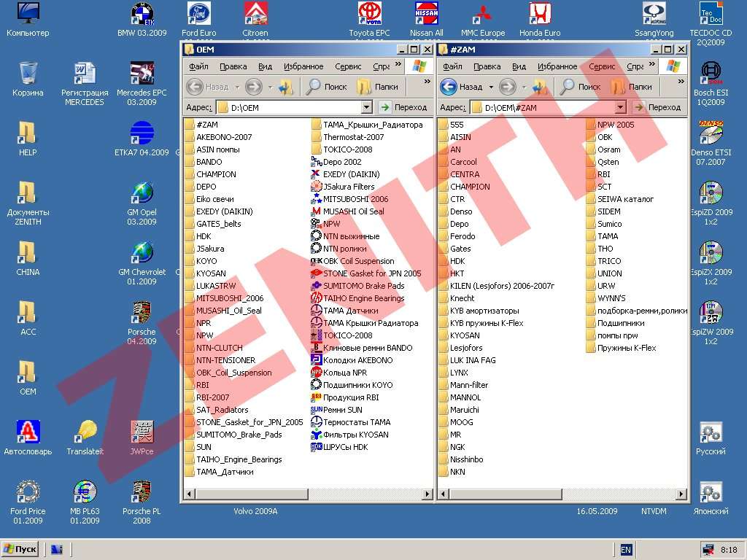Click the Пуск start button

(20, 549)
